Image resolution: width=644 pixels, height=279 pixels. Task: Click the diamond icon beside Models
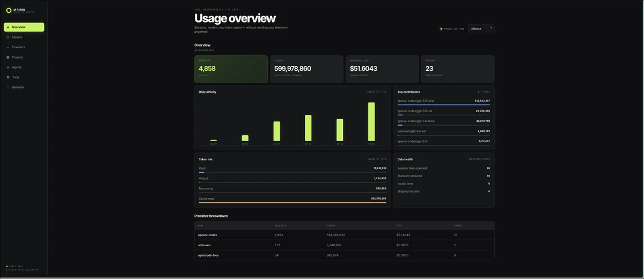pos(8,37)
